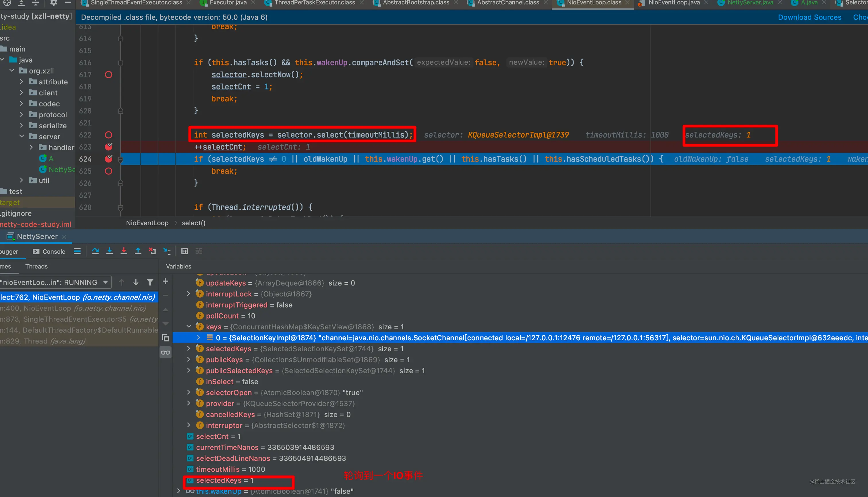This screenshot has height=497, width=868.
Task: Click the duplicate watch copy icon
Action: 166,338
